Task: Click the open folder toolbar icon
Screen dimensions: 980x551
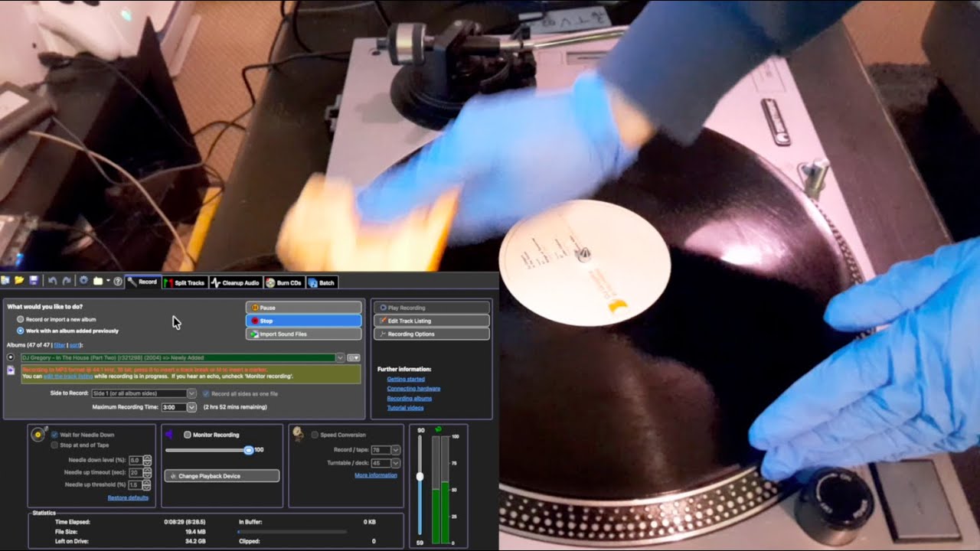Action: tap(19, 282)
